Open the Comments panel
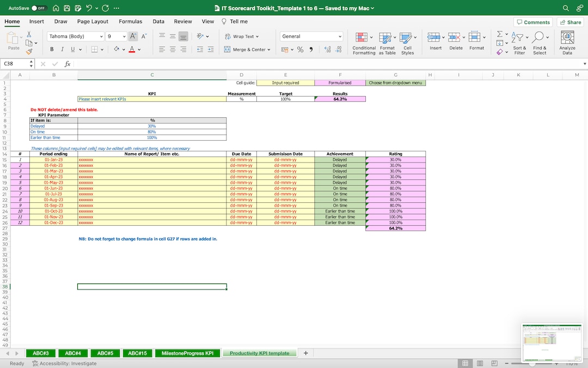This screenshot has width=588, height=368. 533,21
